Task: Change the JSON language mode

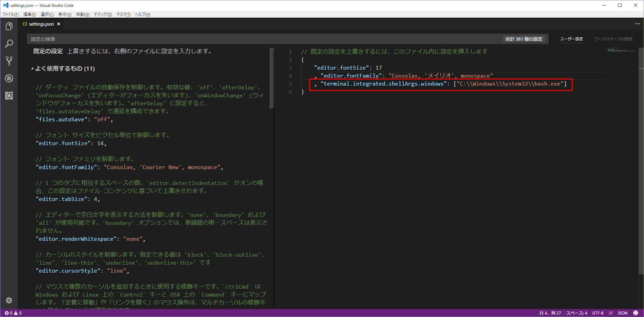Action: click(623, 313)
